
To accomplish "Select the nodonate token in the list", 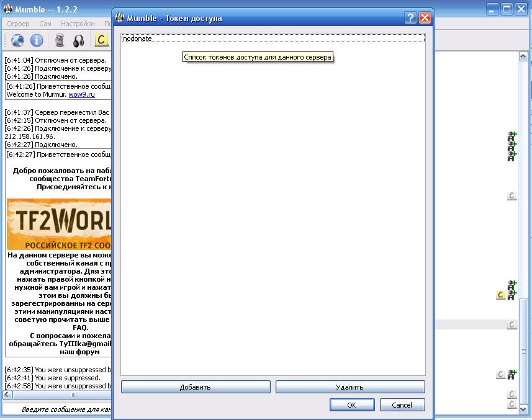I will pyautogui.click(x=273, y=38).
